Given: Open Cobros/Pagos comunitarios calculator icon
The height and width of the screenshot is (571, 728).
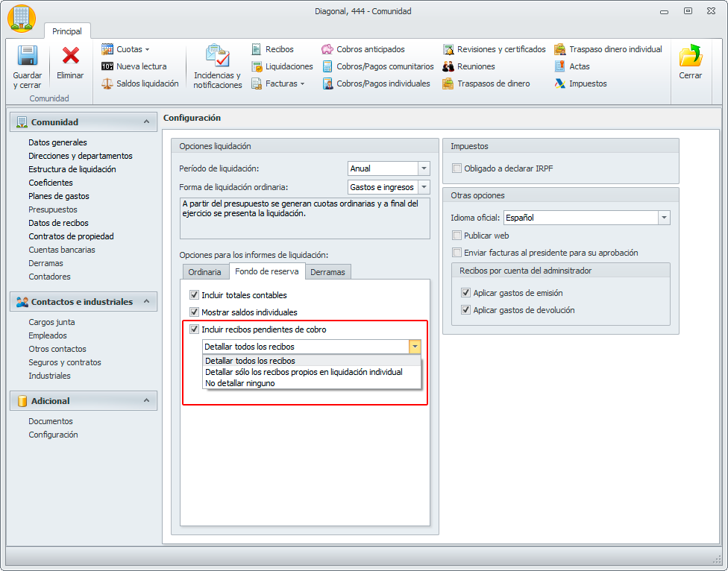Looking at the screenshot, I should pyautogui.click(x=327, y=66).
